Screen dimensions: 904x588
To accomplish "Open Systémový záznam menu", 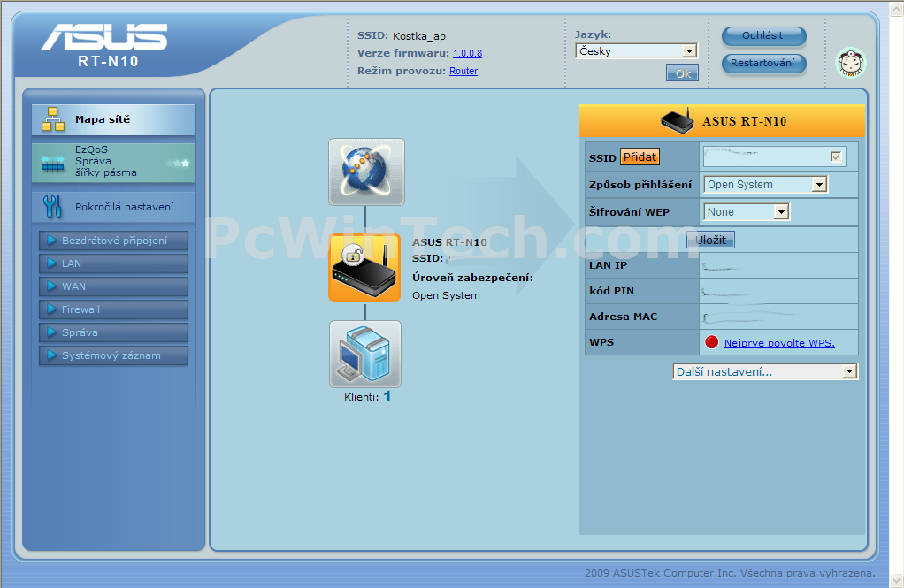I will tap(113, 355).
